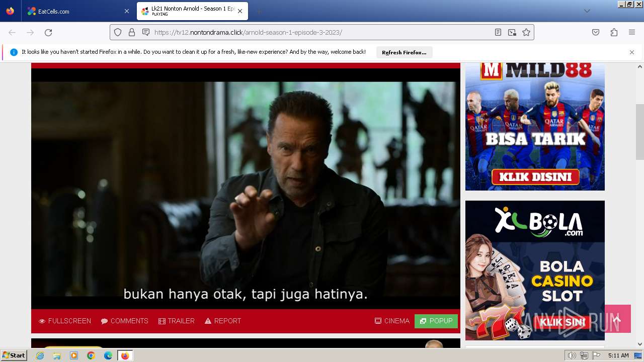Watch the TRAILER
This screenshot has height=362, width=644.
coord(177,321)
